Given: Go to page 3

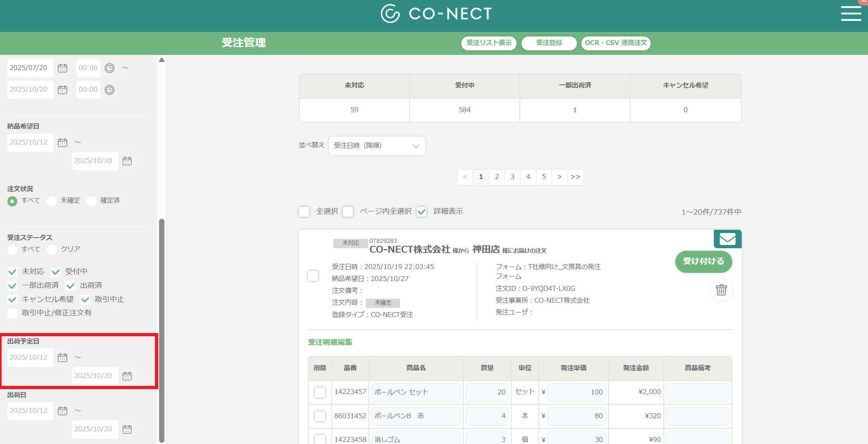Looking at the screenshot, I should point(513,177).
